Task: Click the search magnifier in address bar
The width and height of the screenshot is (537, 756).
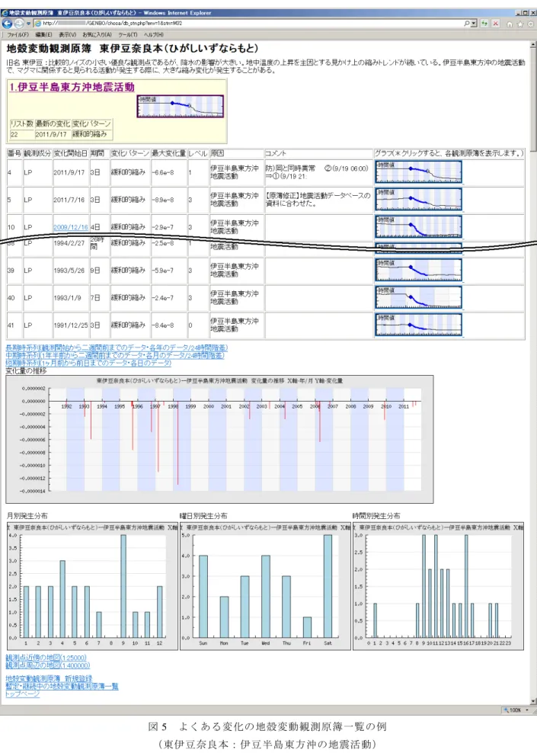Action: pyautogui.click(x=467, y=23)
